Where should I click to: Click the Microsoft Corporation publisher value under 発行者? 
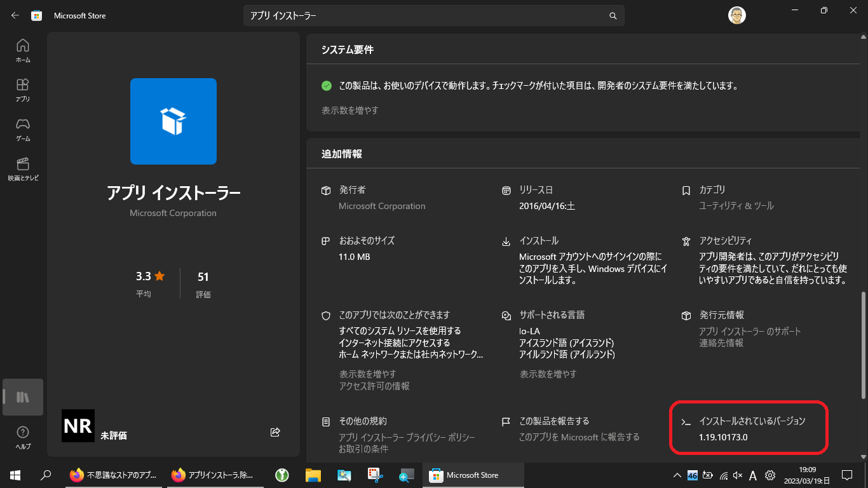382,206
